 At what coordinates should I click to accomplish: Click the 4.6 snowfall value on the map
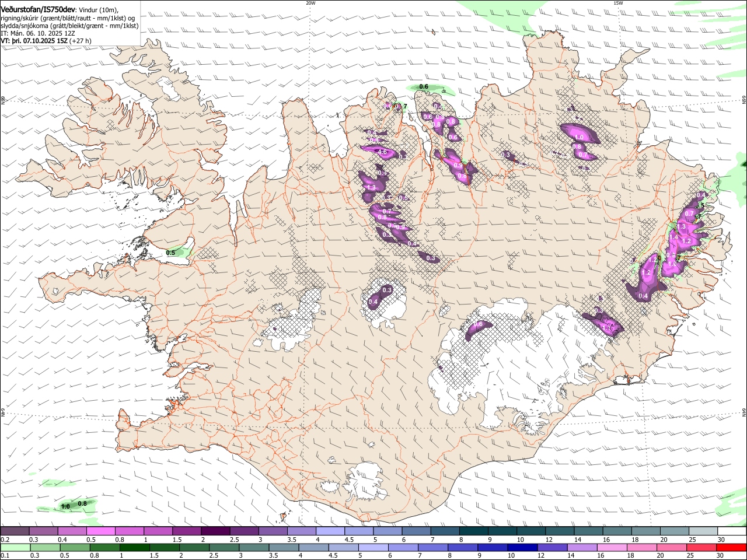click(x=383, y=152)
